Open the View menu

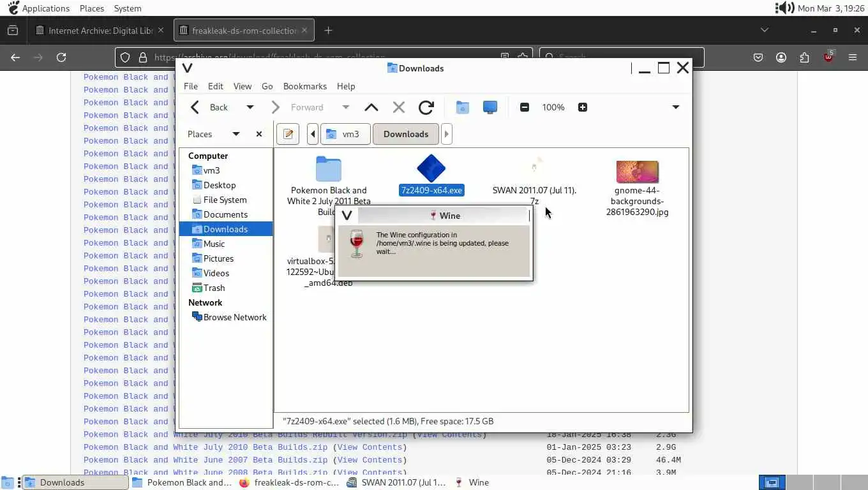tap(243, 86)
